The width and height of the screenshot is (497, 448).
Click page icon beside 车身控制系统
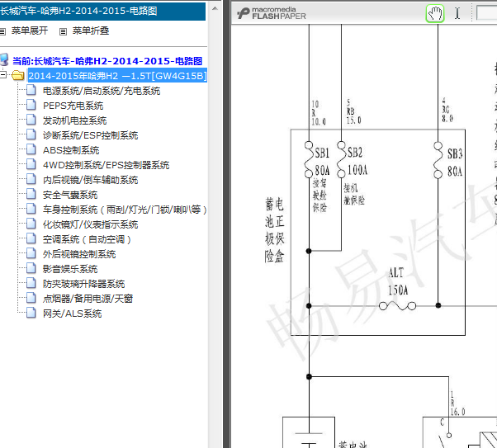[31, 209]
